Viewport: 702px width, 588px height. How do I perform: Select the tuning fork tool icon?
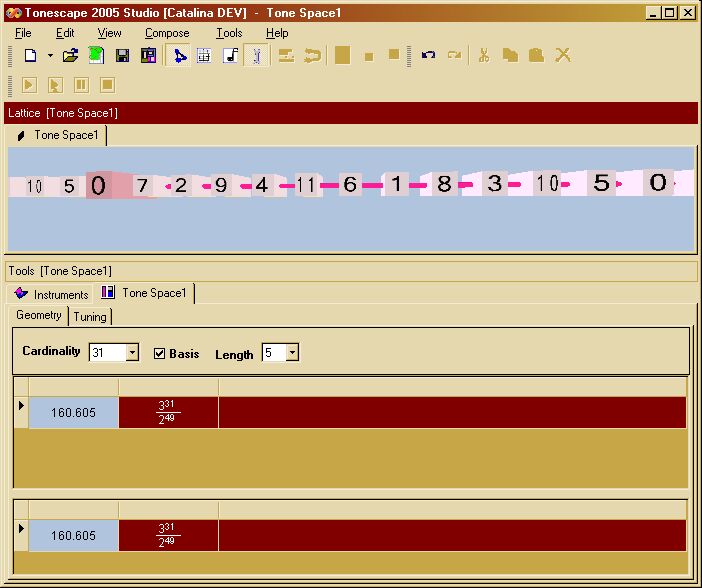coord(257,56)
